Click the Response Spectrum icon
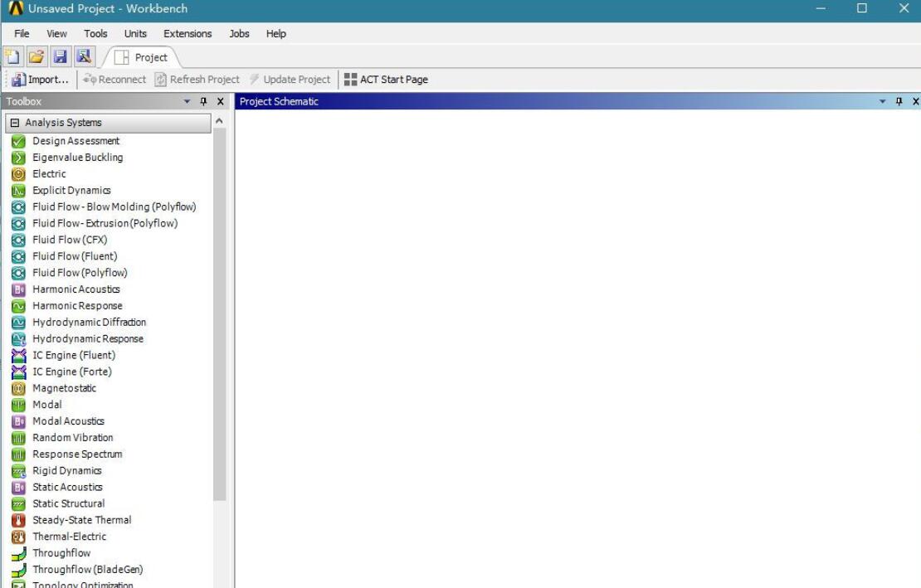 click(19, 454)
